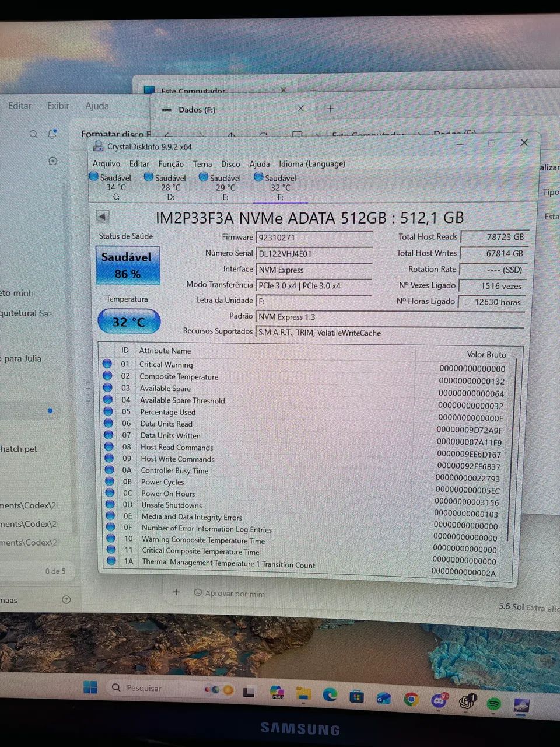Click the Unsafe Shutdowns status orb
Viewport: 560px width, 747px height.
click(x=110, y=504)
